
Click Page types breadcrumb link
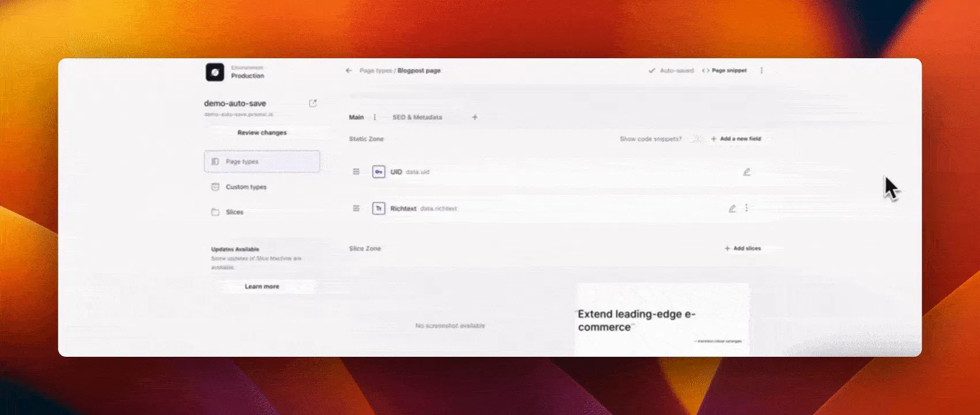pyautogui.click(x=376, y=70)
